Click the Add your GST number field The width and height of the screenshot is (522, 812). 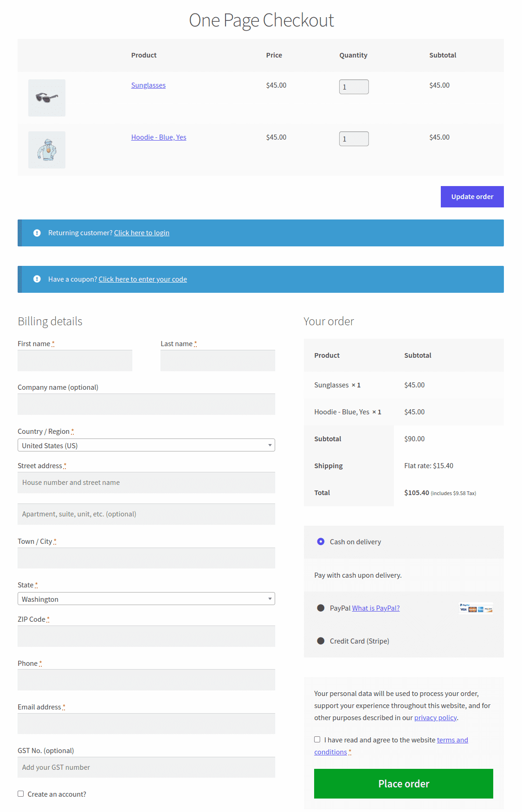click(x=146, y=767)
